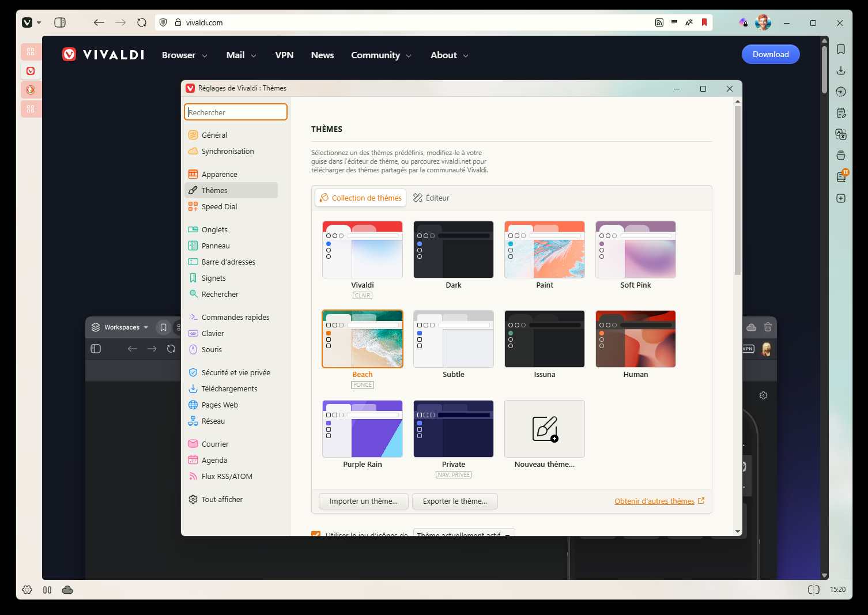Click the Rechercher settings search field

[x=236, y=112]
